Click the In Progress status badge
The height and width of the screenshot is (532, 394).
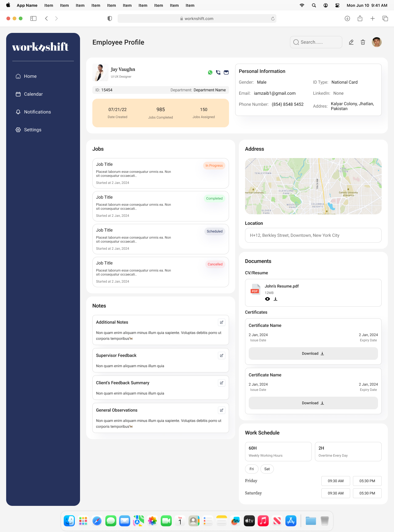[214, 165]
